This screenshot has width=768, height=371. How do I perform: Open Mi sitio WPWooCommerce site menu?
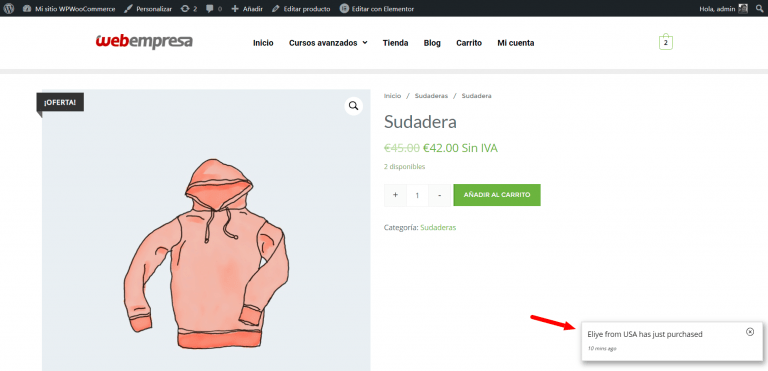[69, 9]
